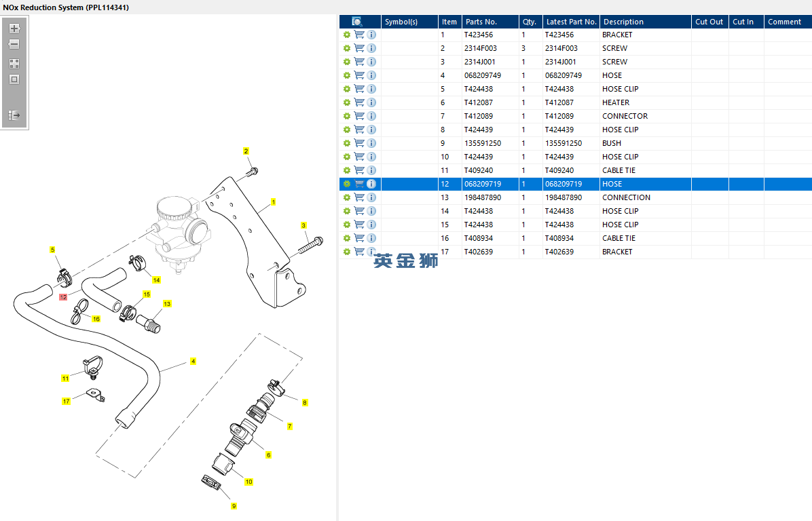Image resolution: width=812 pixels, height=521 pixels.
Task: Click the Qty. column header
Action: tap(530, 22)
